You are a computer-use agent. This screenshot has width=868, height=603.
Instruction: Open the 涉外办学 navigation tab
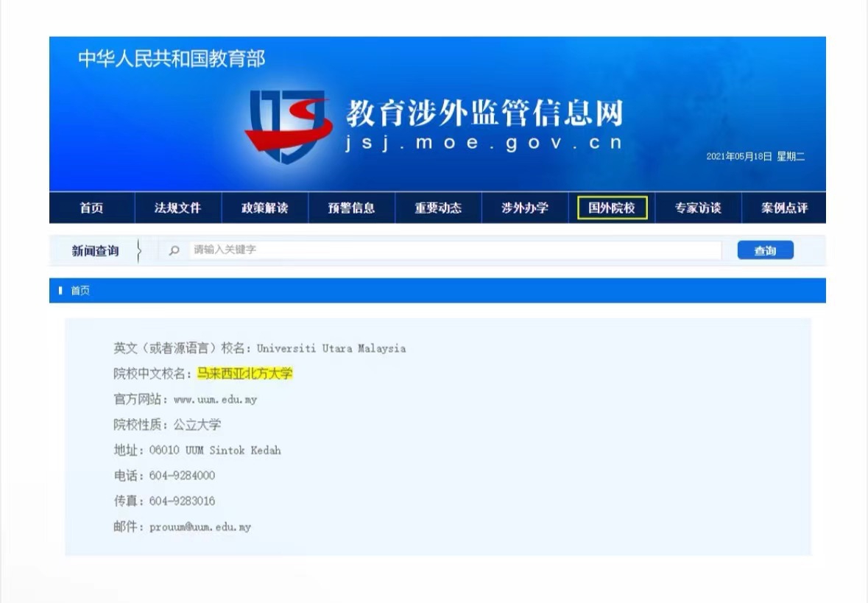tap(525, 208)
